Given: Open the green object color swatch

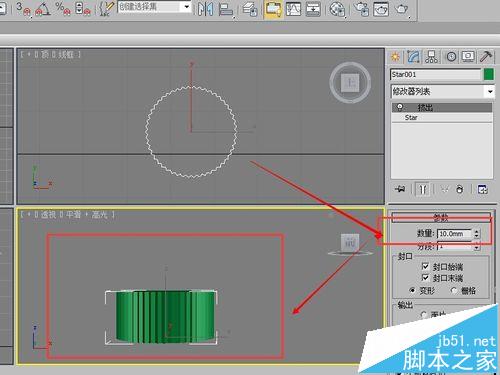Looking at the screenshot, I should click(x=489, y=74).
